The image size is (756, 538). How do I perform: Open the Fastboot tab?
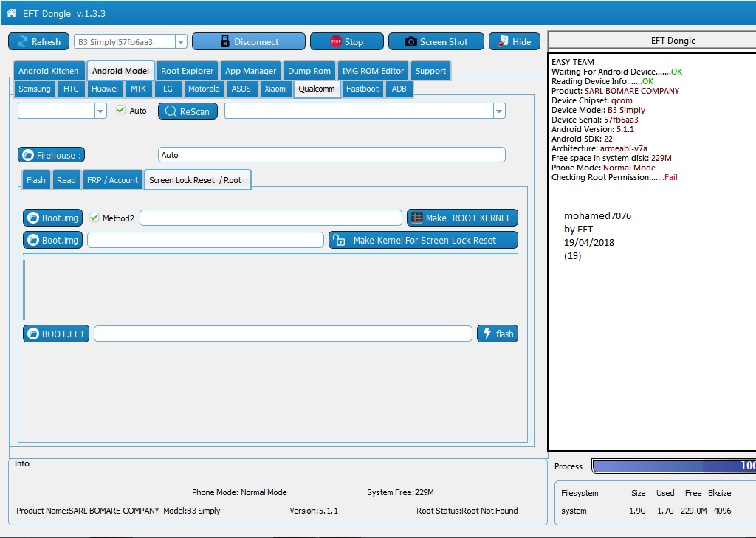pos(362,89)
